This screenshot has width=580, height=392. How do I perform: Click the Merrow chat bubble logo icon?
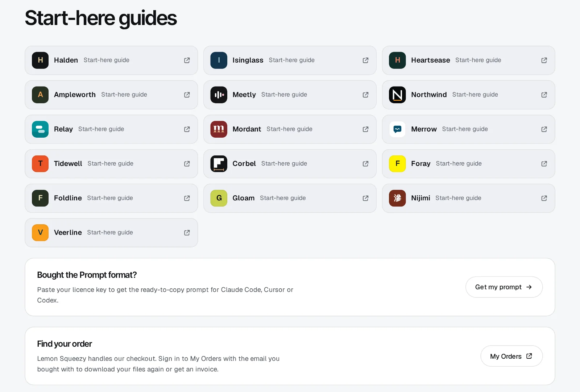tap(397, 129)
